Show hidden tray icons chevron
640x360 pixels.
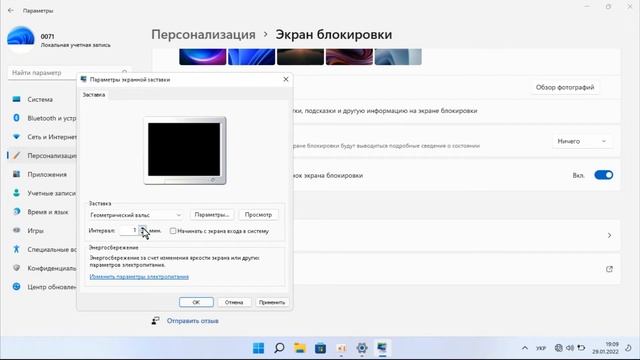(x=525, y=348)
